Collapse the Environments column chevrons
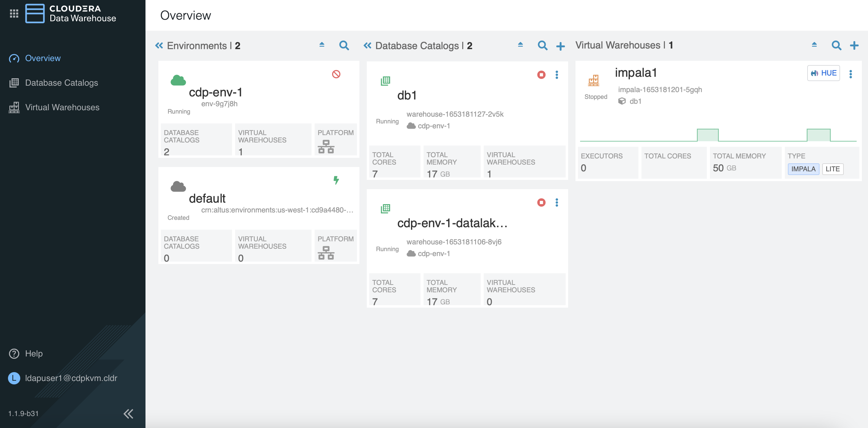Screen dimensions: 868x428 coord(159,45)
